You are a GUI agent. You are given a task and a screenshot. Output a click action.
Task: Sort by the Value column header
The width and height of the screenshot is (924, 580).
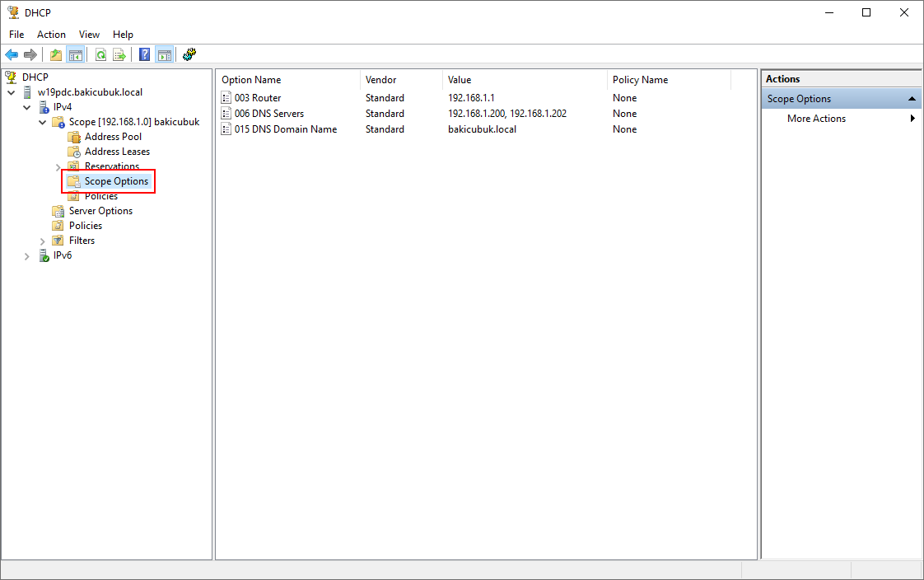[525, 80]
